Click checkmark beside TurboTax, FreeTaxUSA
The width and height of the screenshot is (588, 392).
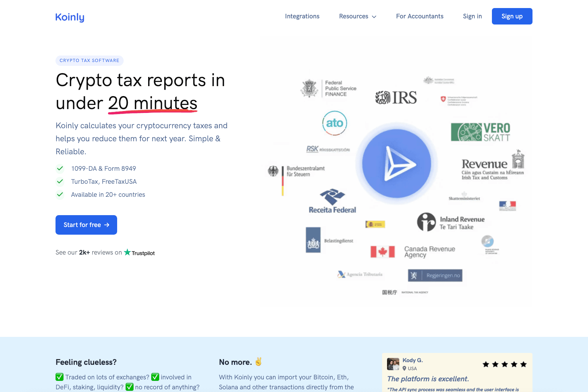[60, 181]
